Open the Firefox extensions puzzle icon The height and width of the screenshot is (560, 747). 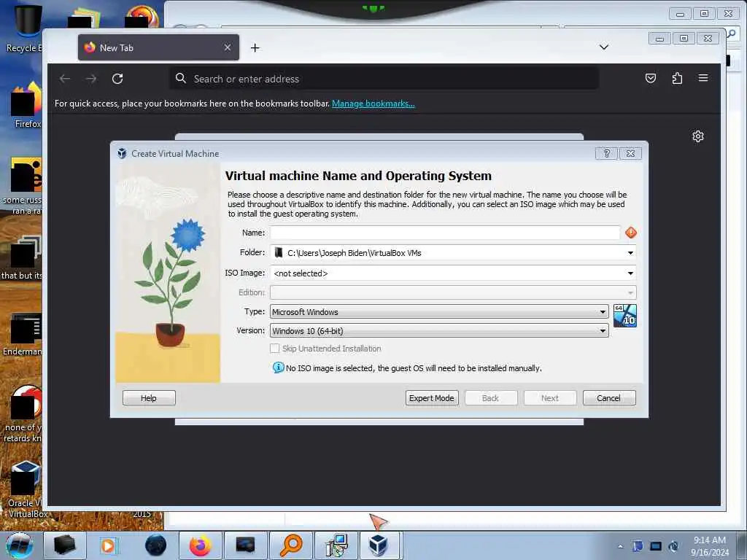point(677,78)
